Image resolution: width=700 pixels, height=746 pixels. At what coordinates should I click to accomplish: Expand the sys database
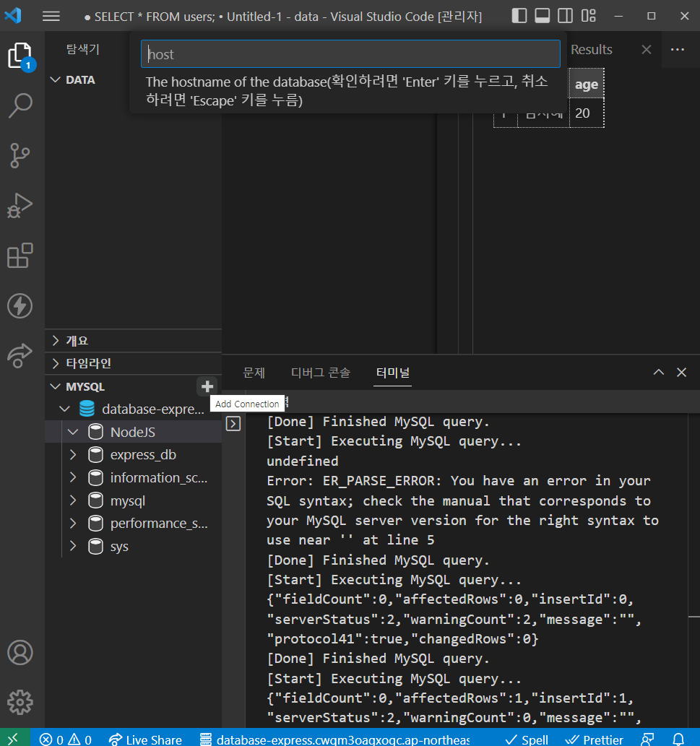coord(73,546)
